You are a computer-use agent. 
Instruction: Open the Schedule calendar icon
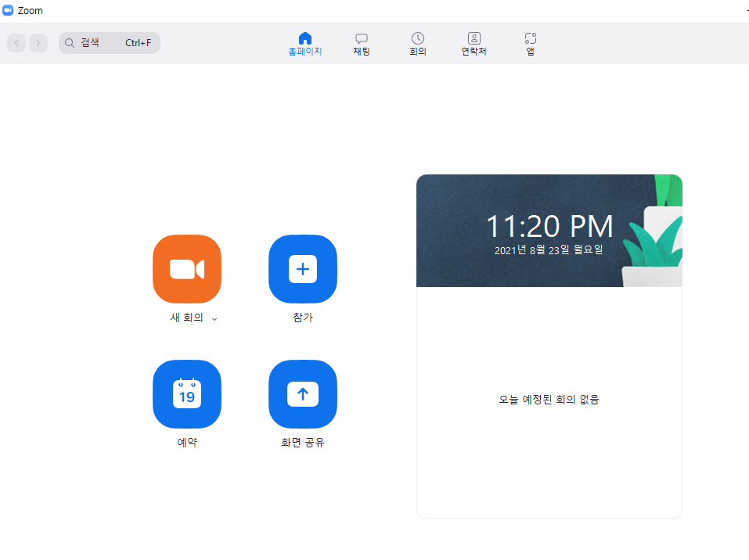pos(187,394)
